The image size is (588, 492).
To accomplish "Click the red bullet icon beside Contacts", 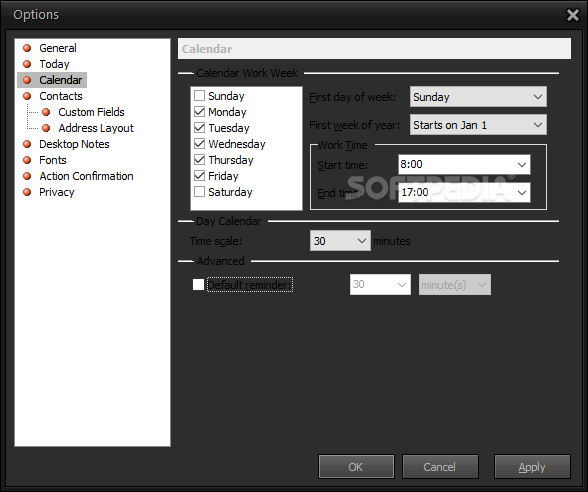I will pos(27,96).
